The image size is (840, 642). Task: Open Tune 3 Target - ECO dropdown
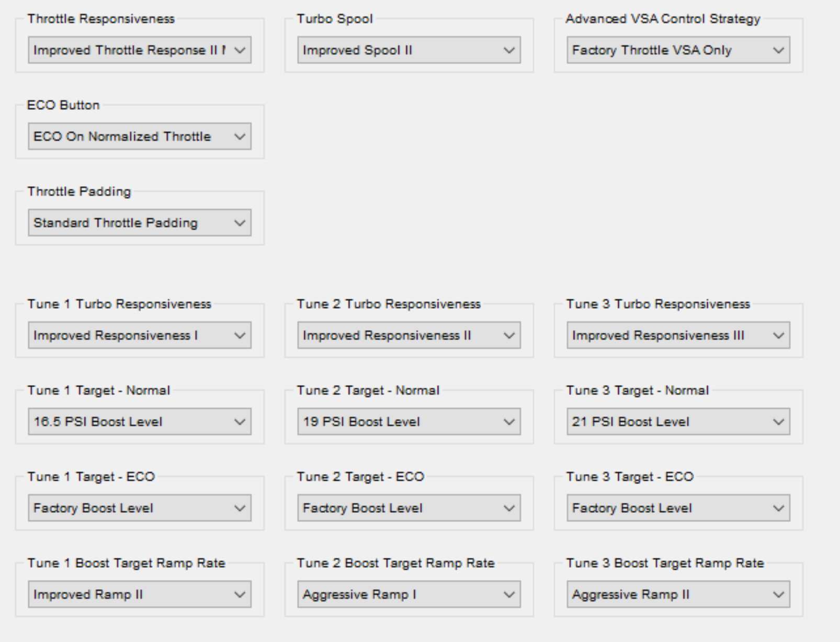click(678, 508)
